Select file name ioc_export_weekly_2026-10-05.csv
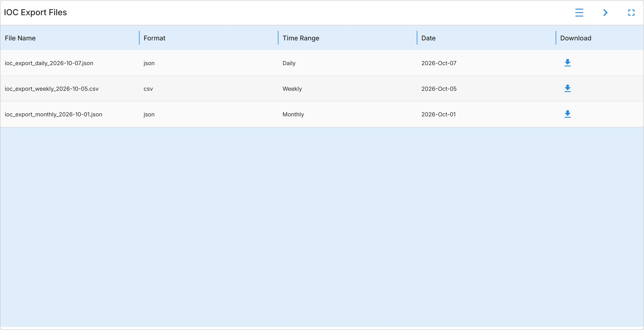 point(52,89)
